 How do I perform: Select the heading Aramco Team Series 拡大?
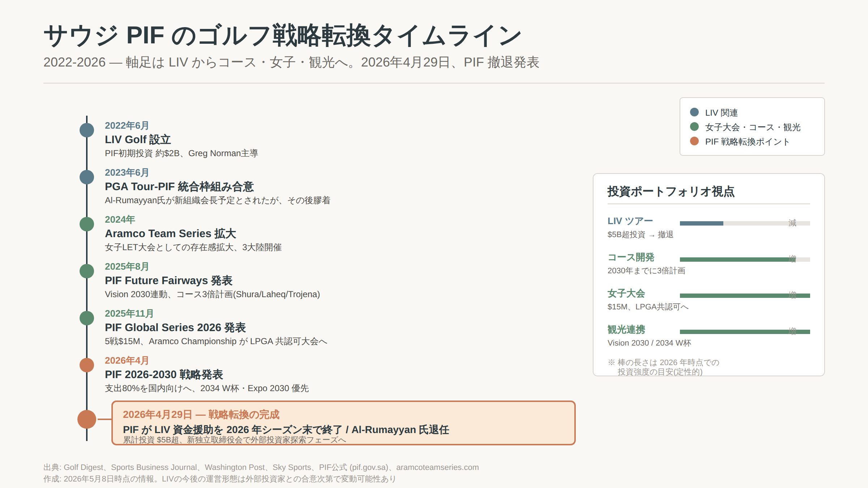click(170, 234)
